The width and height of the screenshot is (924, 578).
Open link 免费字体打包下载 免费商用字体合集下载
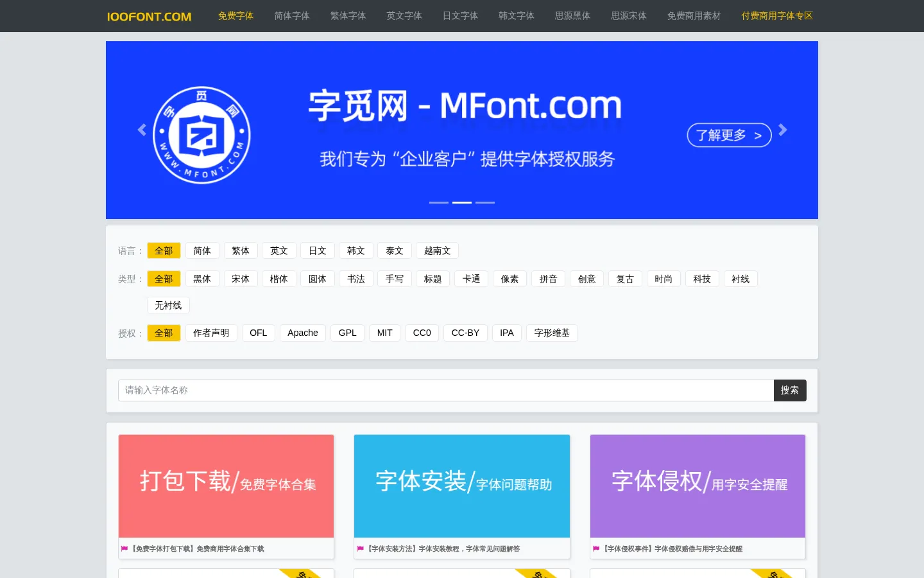[x=198, y=548]
